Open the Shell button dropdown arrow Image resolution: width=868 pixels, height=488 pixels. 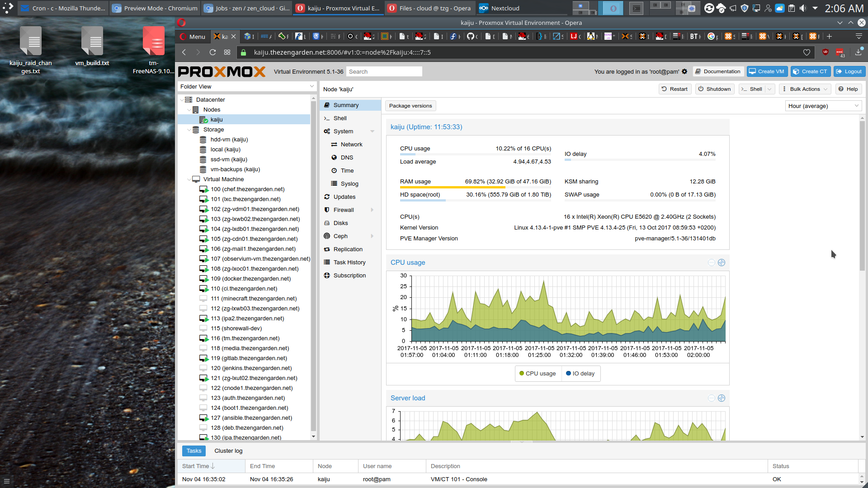[770, 89]
